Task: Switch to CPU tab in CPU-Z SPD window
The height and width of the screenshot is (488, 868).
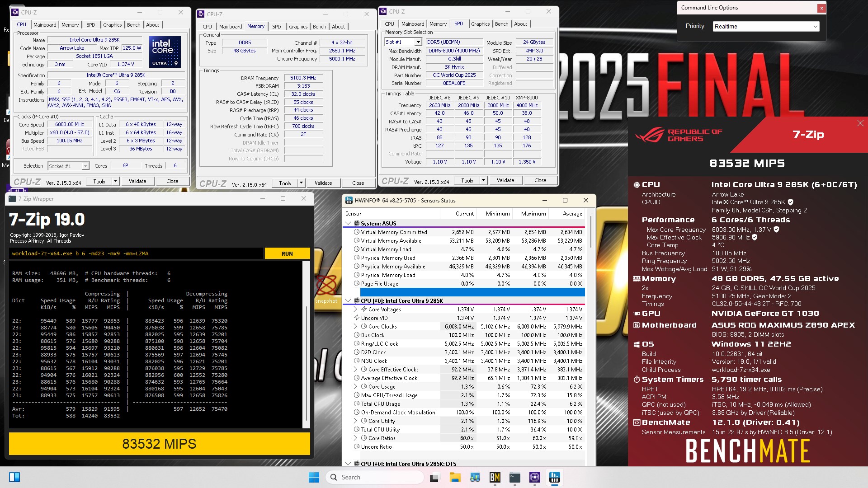Action: (x=389, y=24)
